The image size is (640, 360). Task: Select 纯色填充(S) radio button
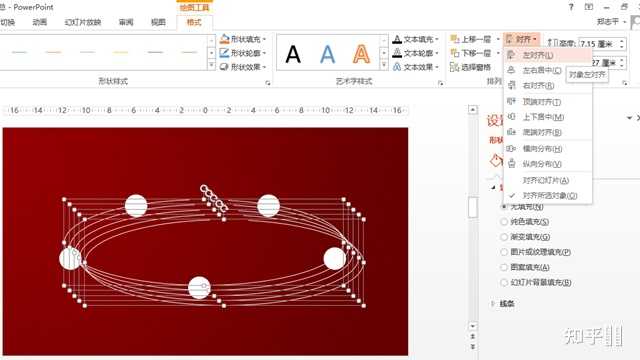pos(504,222)
